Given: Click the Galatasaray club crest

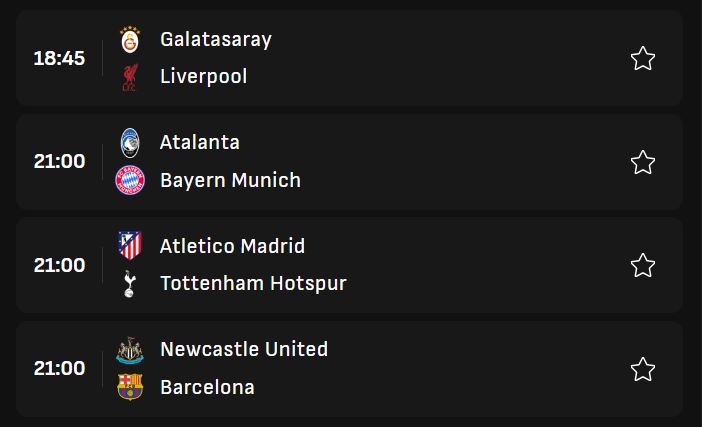Looking at the screenshot, I should pos(130,40).
